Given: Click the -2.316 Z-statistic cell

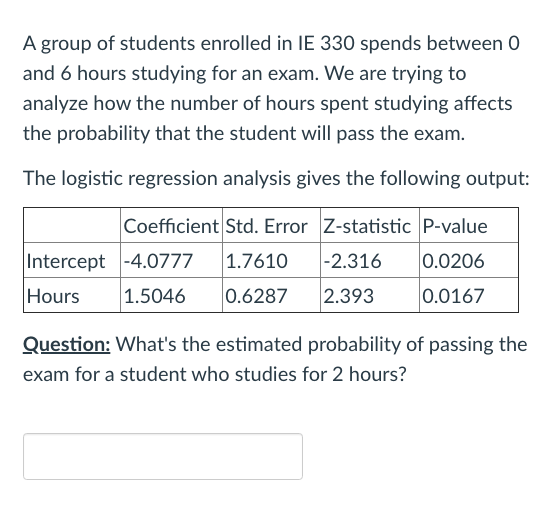Looking at the screenshot, I should click(370, 260).
